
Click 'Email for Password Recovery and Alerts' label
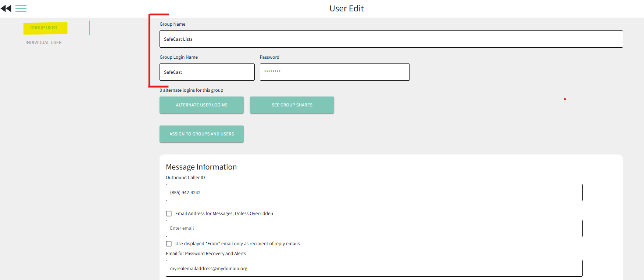tap(206, 254)
